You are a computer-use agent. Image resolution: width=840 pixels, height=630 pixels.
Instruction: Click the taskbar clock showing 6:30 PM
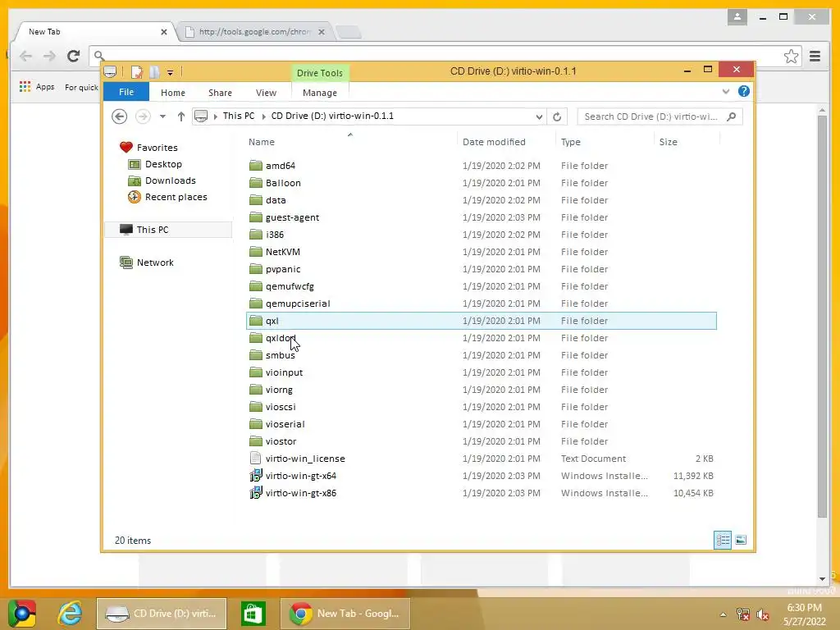(804, 614)
